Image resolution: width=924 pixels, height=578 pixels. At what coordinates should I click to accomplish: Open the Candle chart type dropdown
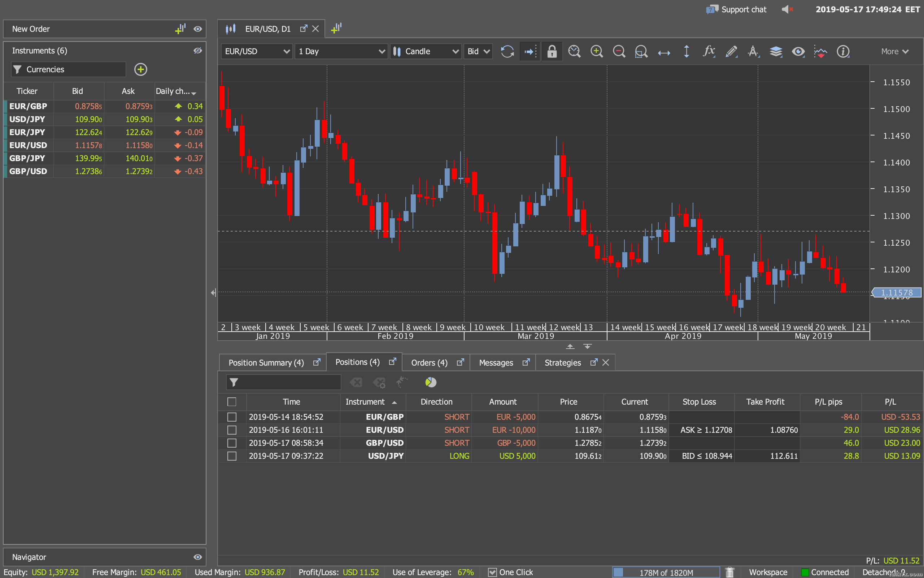click(x=426, y=51)
